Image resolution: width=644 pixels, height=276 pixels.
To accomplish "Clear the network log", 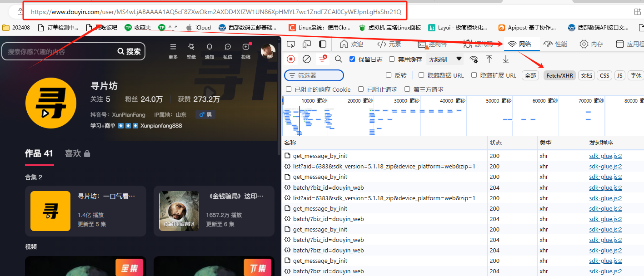I will 307,59.
